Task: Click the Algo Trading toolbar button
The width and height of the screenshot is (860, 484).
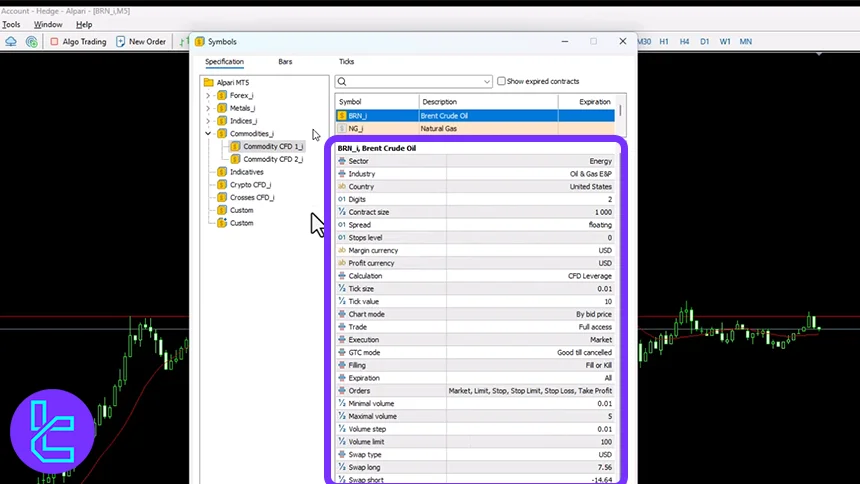Action: tap(76, 42)
